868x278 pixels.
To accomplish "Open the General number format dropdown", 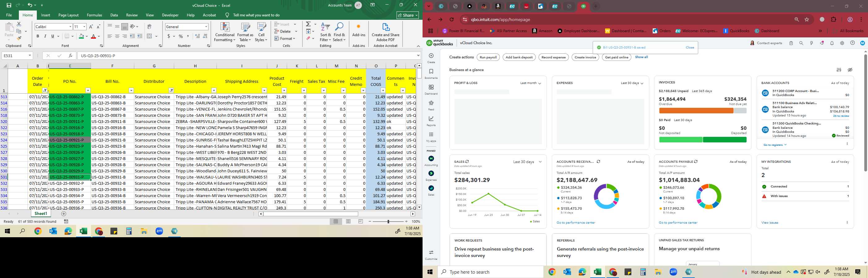I will click(206, 27).
